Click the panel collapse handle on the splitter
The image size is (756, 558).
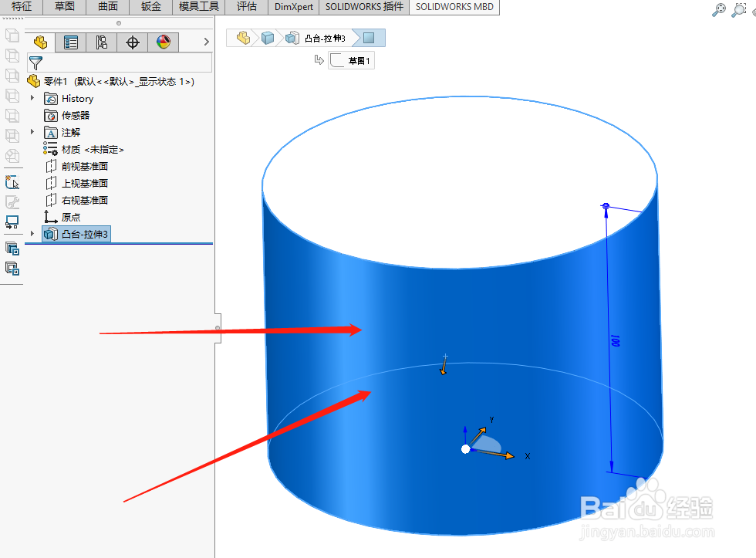tap(218, 328)
